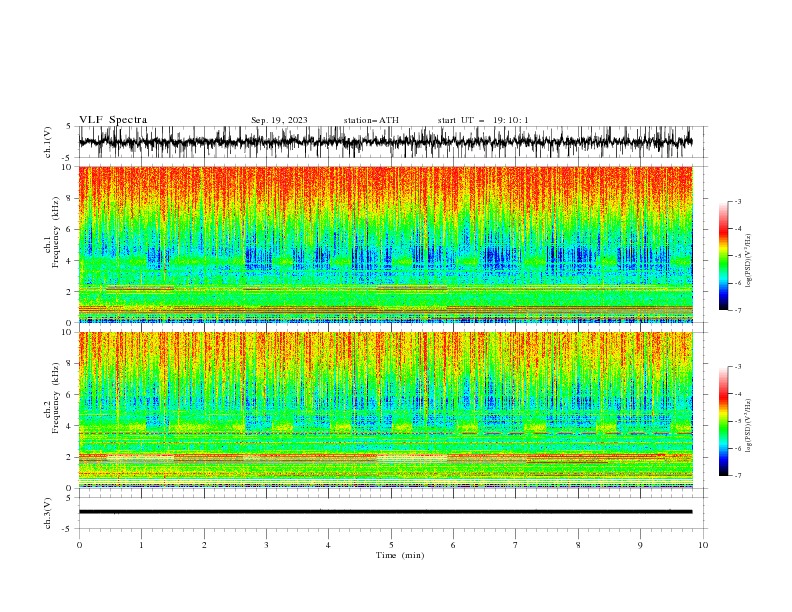Click the 'ch.3(V)' axis label
The image size is (792, 612).
[48, 513]
